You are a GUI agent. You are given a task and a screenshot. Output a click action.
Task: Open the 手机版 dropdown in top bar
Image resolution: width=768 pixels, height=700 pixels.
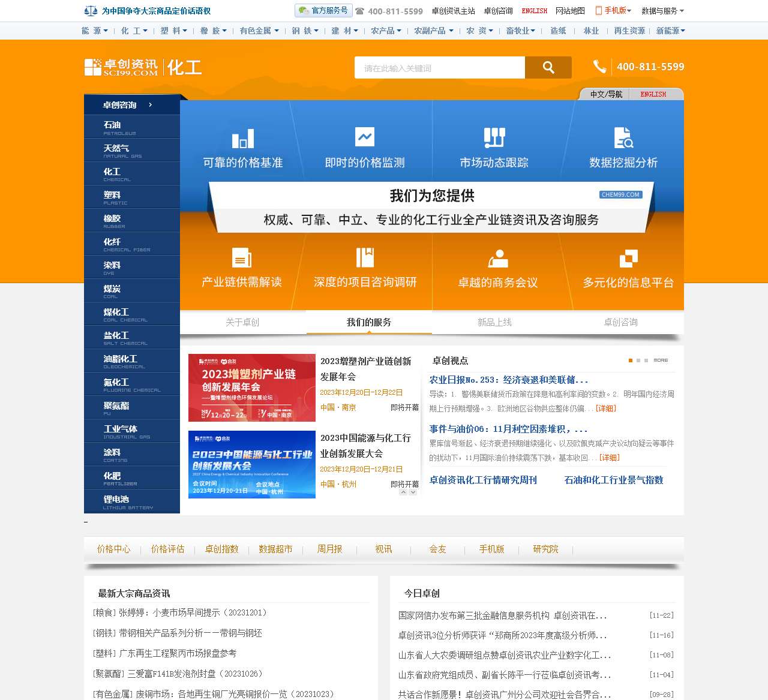click(x=614, y=11)
